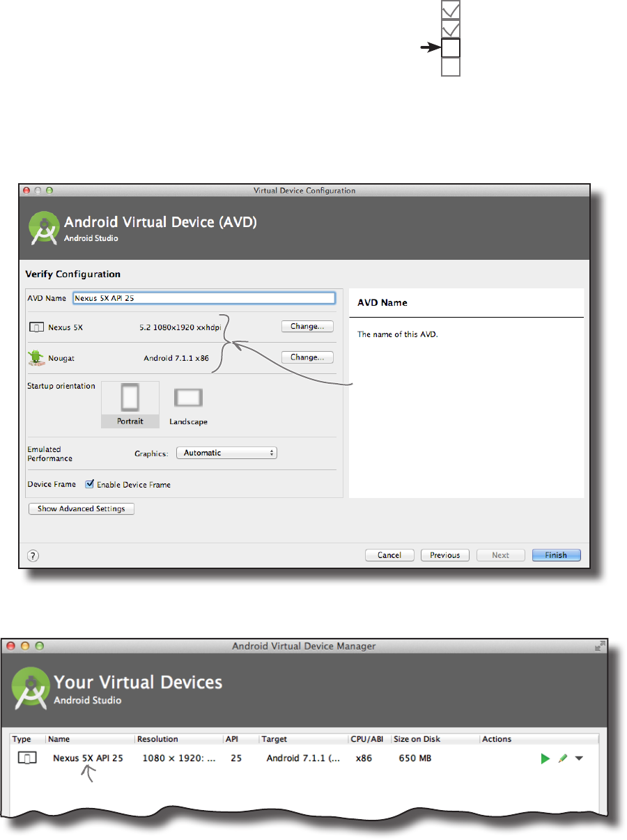The width and height of the screenshot is (627, 840).
Task: Click the disabled Next button
Action: click(500, 555)
